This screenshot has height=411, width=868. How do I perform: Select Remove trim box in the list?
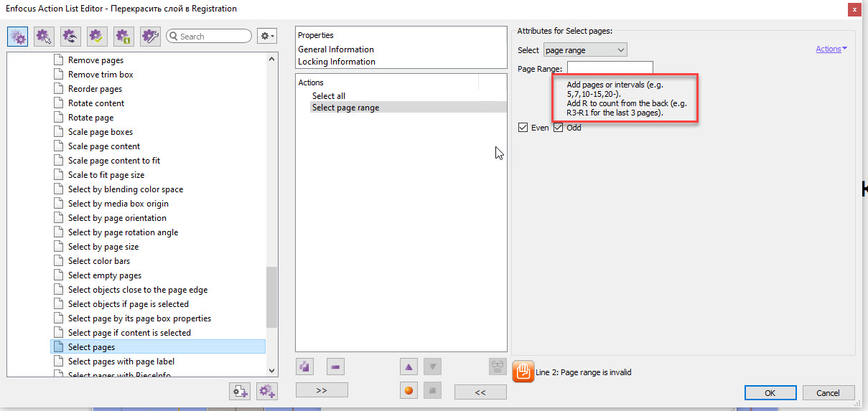click(x=101, y=75)
